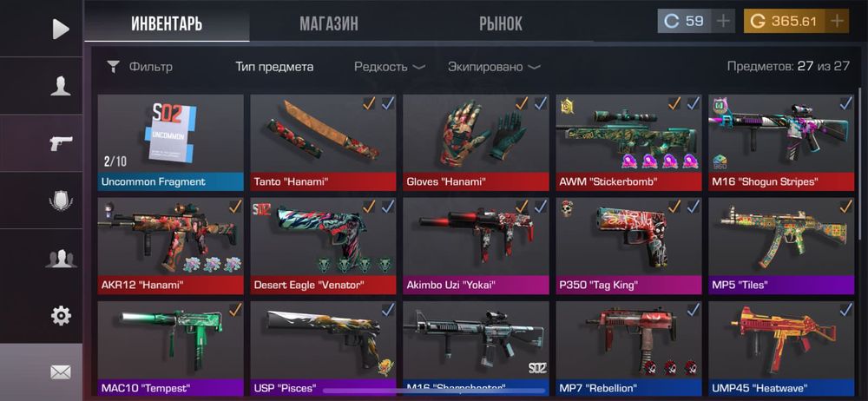This screenshot has height=401, width=868.
Task: Switch to the РЫНОК tab
Action: pos(501,23)
